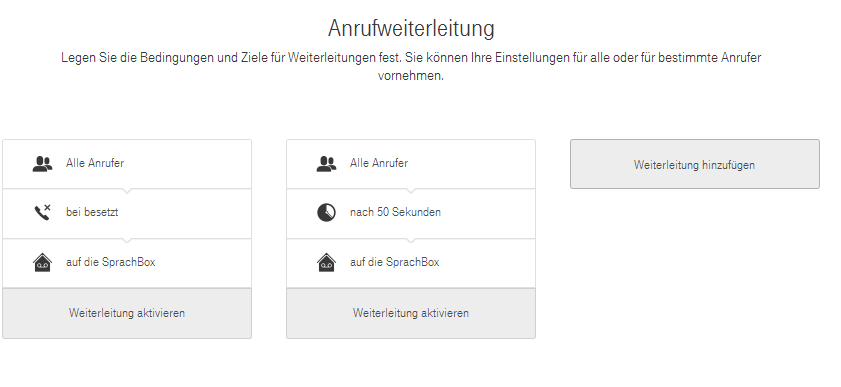Select Alle Anrufer text in the 50 Sekunden card

(379, 163)
